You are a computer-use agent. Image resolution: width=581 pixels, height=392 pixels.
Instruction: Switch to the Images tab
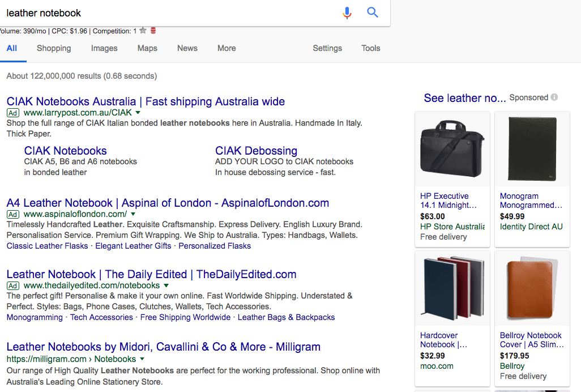pos(104,48)
